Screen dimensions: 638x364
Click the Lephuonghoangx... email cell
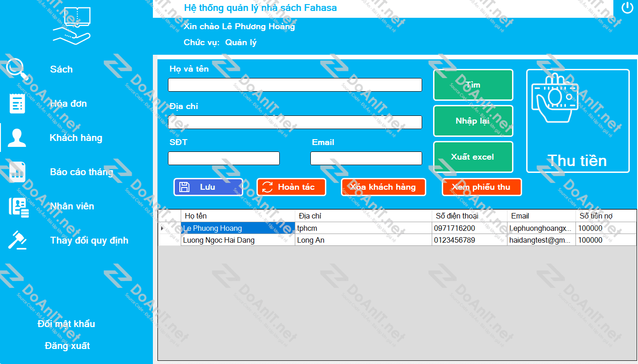(542, 228)
